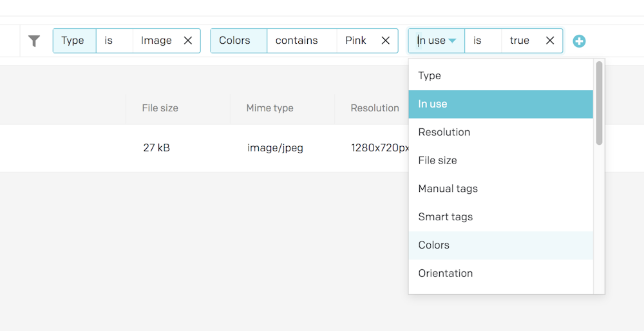Collapse the In use dropdown arrow

click(x=453, y=41)
